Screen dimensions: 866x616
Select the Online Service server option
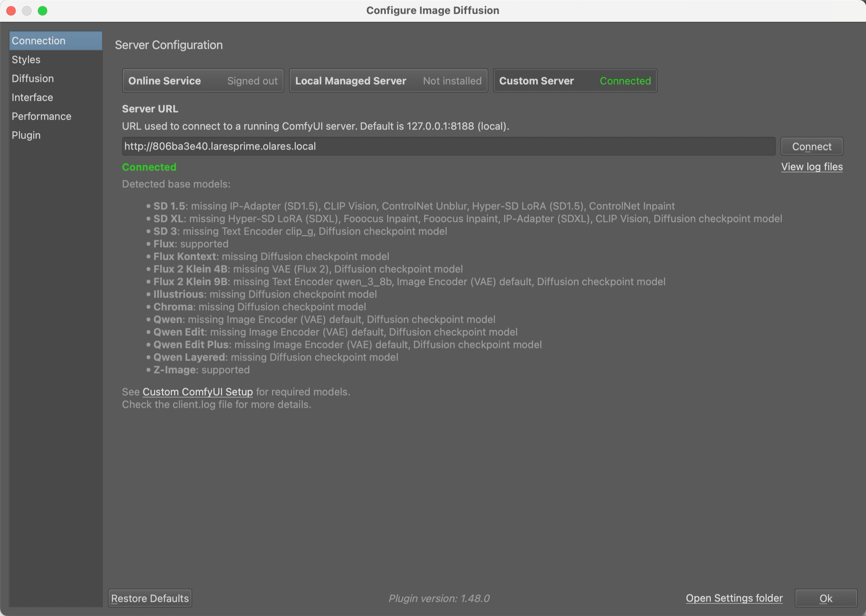coord(203,81)
